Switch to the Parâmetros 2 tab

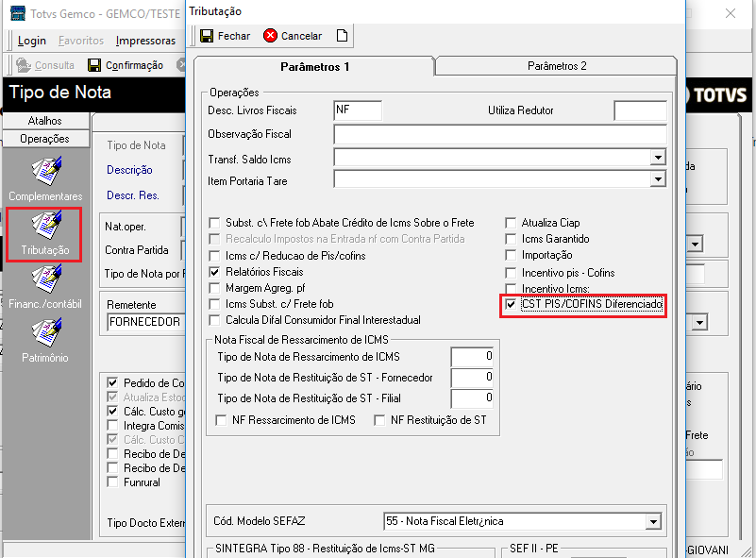pyautogui.click(x=557, y=66)
